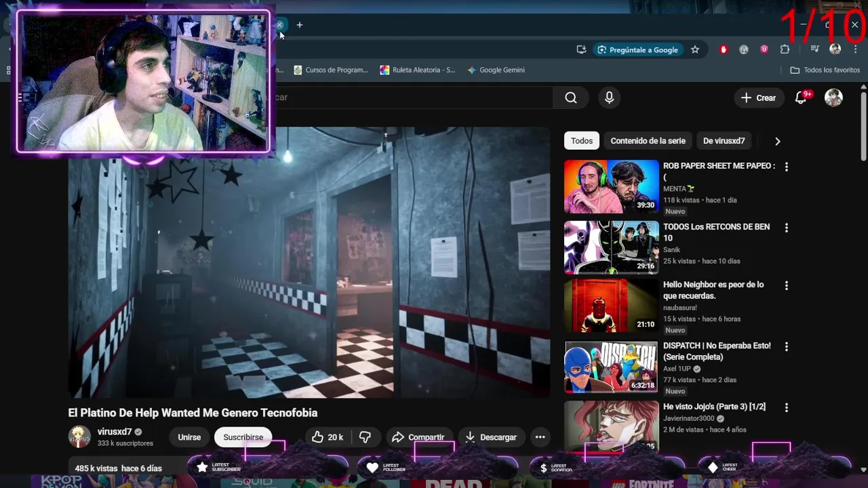868x488 pixels.
Task: Open options for RETCONS DE BEN 10 video
Action: point(787,228)
